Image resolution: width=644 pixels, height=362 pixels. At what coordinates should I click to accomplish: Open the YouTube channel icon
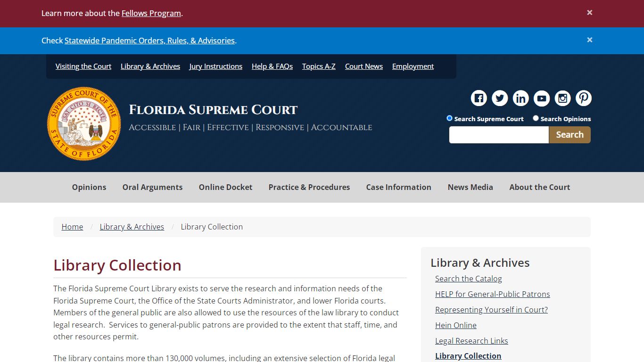[x=542, y=98]
